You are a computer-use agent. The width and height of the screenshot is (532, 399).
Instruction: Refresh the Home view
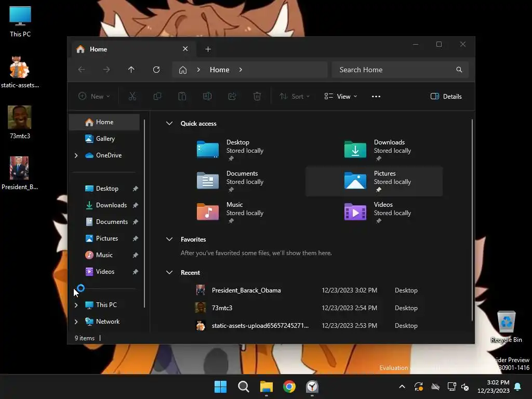point(156,70)
